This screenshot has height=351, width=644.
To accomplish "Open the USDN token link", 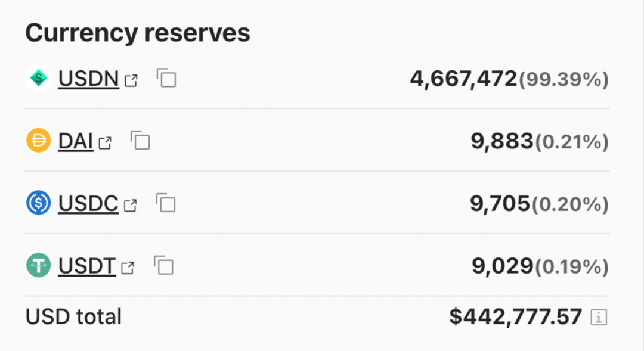I will [88, 78].
